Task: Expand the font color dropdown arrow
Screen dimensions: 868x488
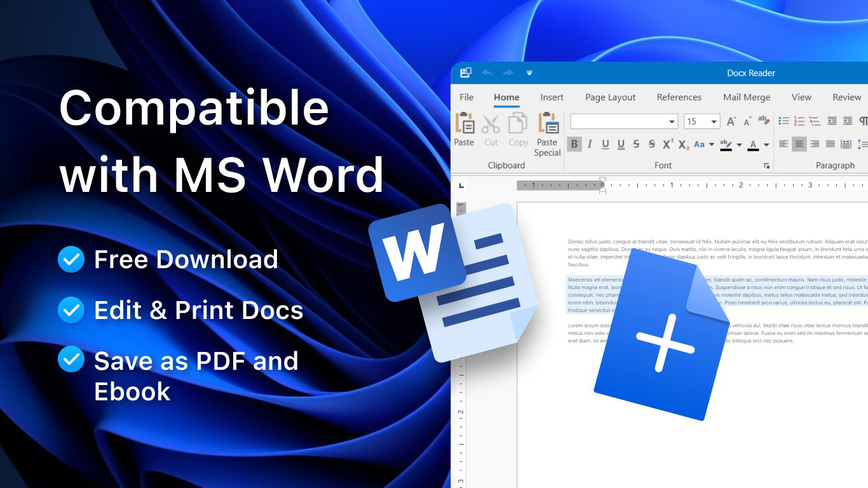Action: pyautogui.click(x=766, y=145)
